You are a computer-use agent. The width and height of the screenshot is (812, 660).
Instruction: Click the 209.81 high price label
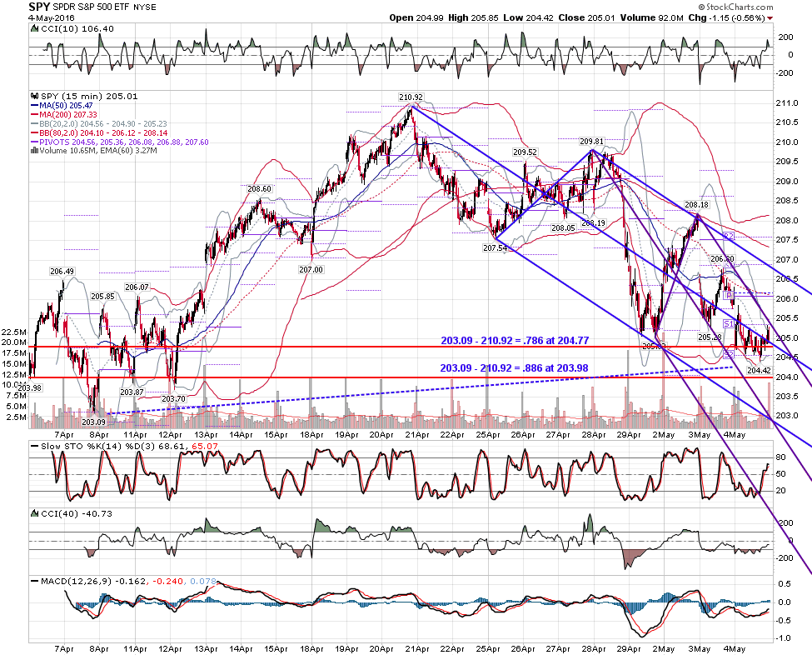[591, 141]
